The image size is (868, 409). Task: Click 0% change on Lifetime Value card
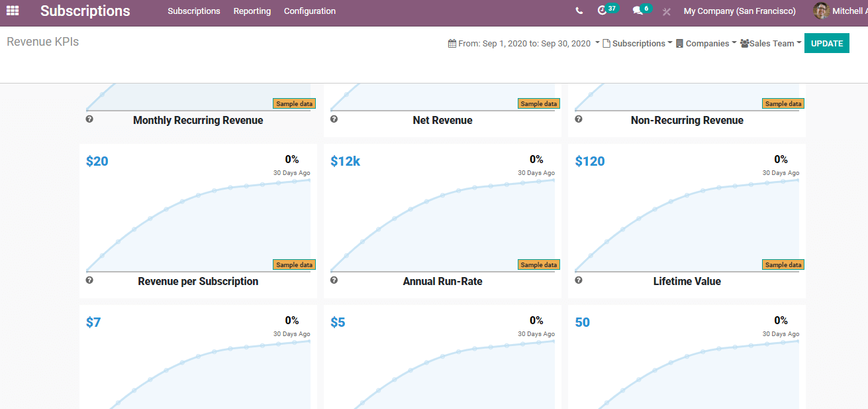781,159
